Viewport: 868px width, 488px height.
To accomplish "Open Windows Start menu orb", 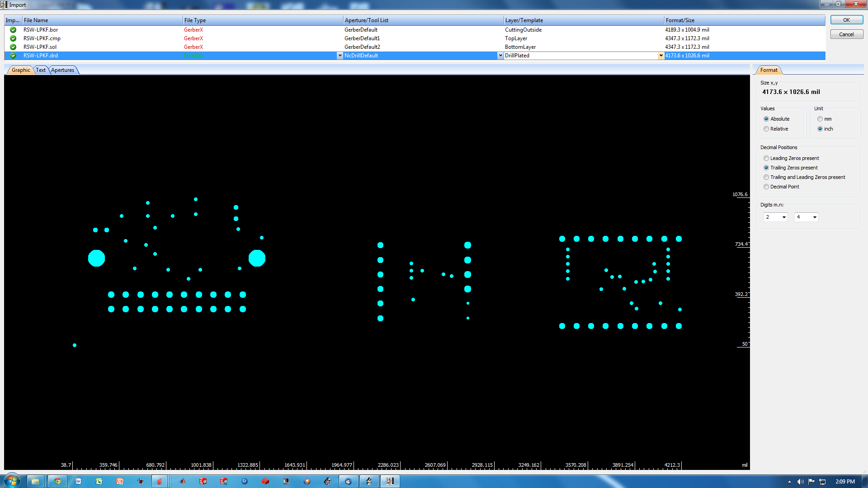I will pyautogui.click(x=12, y=481).
